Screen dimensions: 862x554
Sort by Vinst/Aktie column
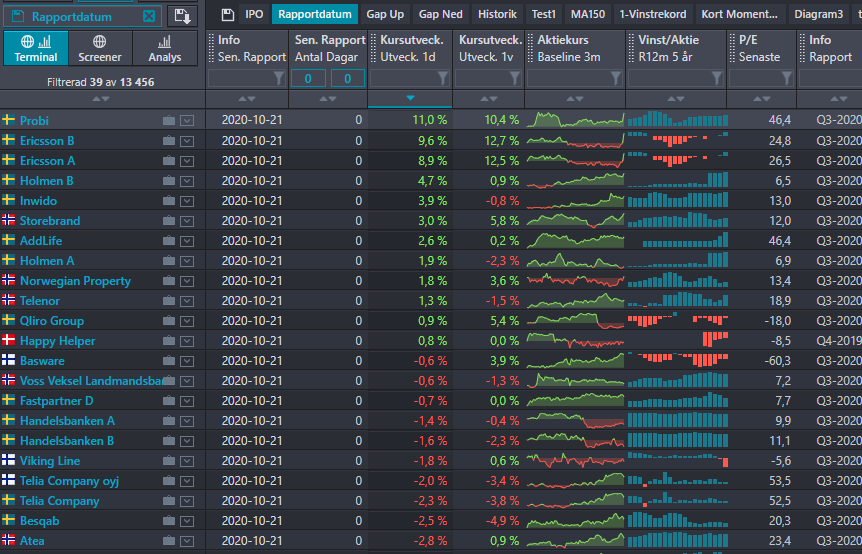(676, 99)
